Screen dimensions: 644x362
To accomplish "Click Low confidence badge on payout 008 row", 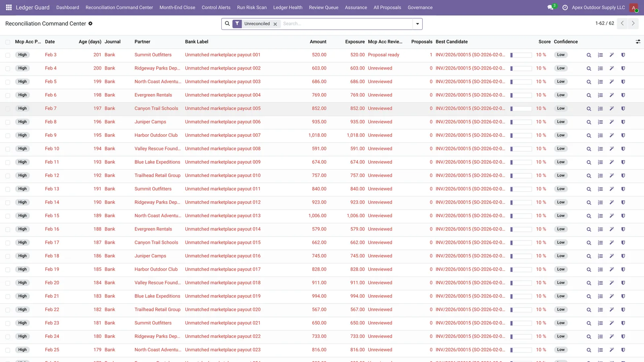I will click(561, 149).
